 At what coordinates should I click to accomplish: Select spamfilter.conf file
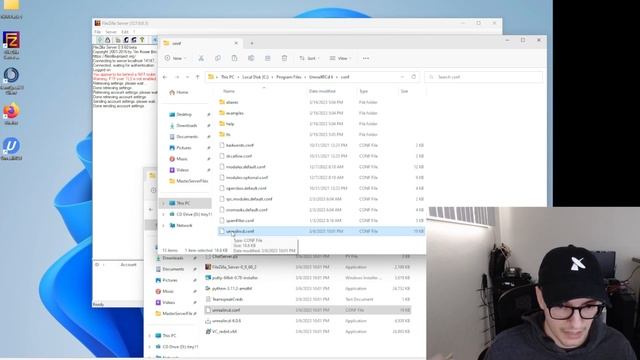coord(240,220)
